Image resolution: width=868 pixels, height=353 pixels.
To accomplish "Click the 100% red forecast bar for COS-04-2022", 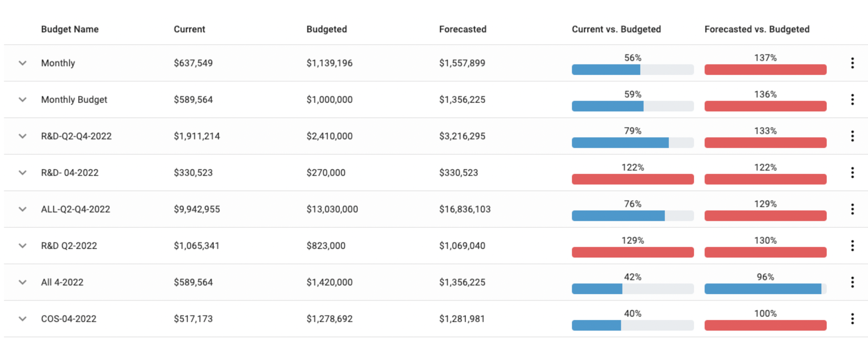I will [765, 325].
